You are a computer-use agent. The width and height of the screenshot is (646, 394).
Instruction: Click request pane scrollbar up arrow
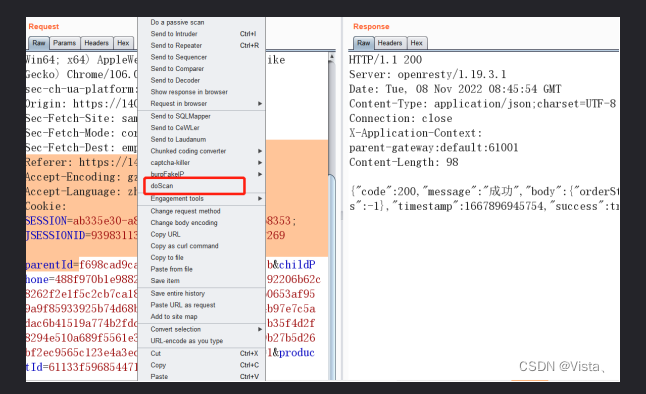coord(332,57)
